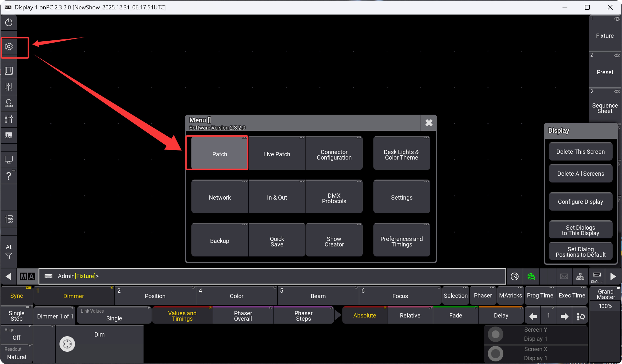Image resolution: width=622 pixels, height=364 pixels.
Task: Switch to the Position feature tab
Action: (x=155, y=296)
